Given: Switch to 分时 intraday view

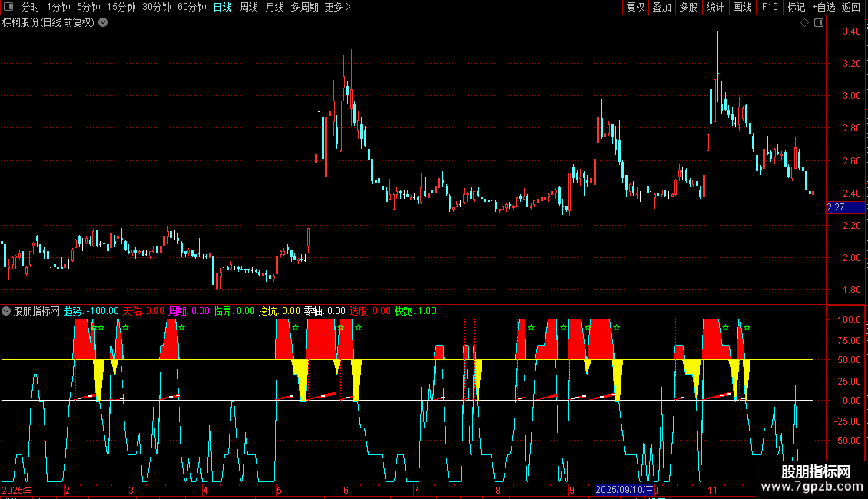Looking at the screenshot, I should (30, 7).
